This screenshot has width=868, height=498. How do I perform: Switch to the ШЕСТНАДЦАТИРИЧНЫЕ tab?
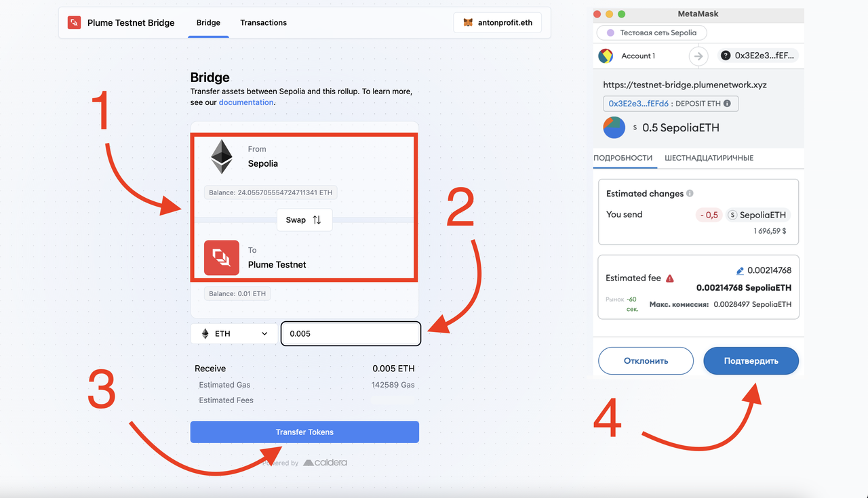click(x=709, y=158)
